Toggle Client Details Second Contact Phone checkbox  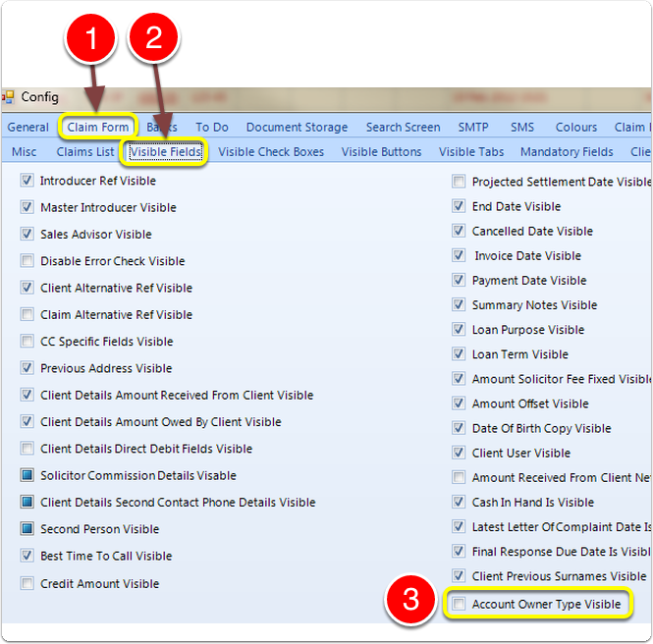pos(27,502)
